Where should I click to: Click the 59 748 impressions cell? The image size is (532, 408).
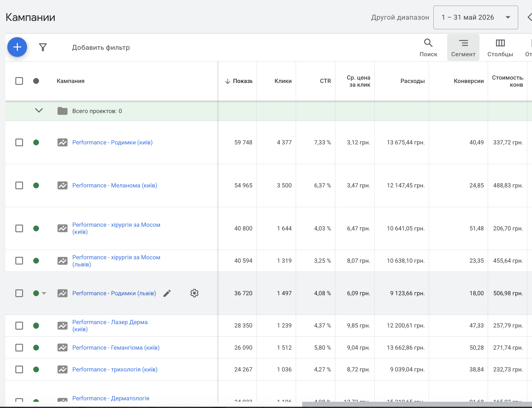(x=243, y=143)
